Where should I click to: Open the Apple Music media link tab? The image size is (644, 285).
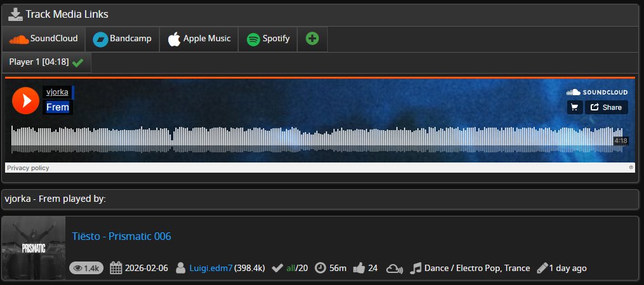pos(199,39)
